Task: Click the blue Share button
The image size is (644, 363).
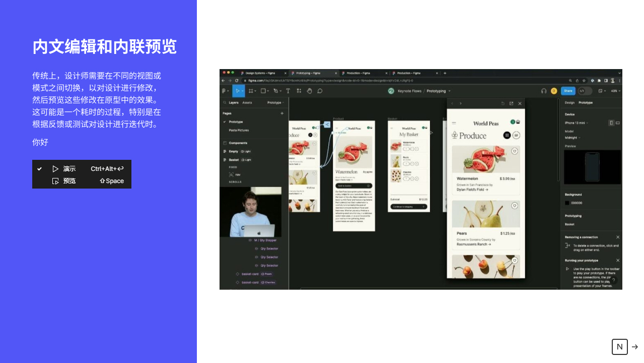Action: click(568, 91)
